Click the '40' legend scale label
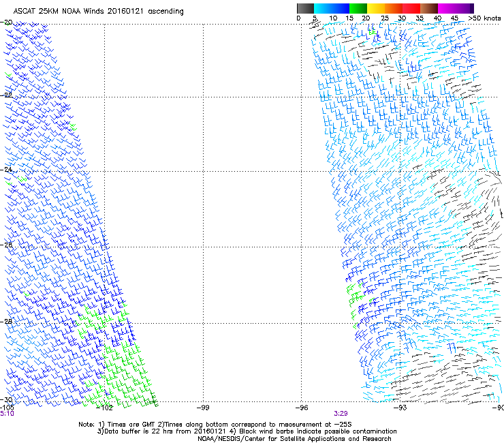 point(437,18)
